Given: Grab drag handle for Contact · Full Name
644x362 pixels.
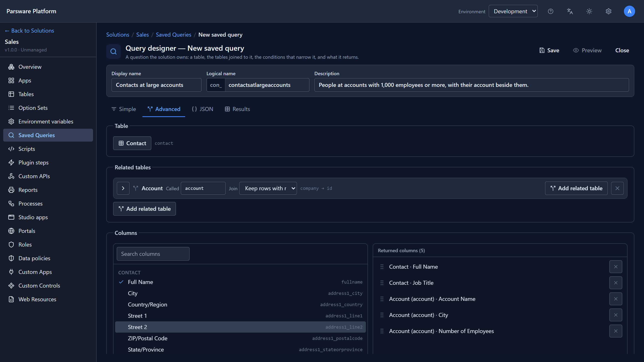Looking at the screenshot, I should pyautogui.click(x=382, y=267).
